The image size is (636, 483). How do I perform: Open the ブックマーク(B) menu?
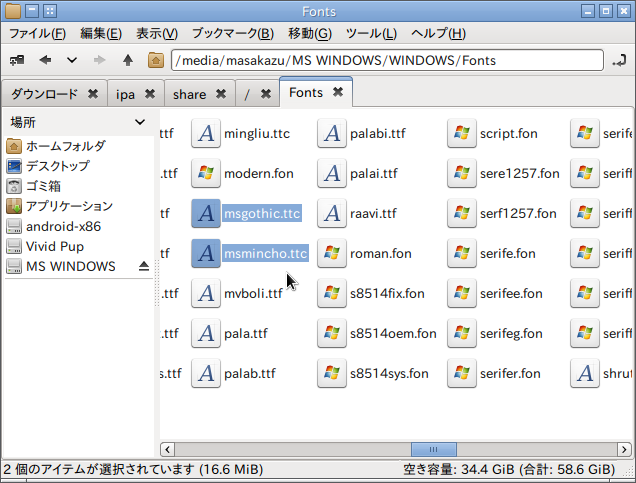233,33
